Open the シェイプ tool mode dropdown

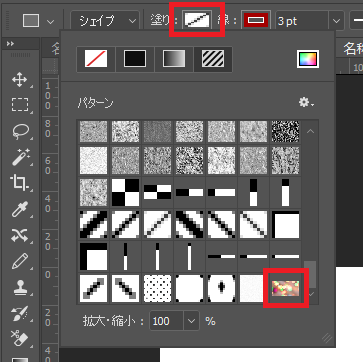click(x=105, y=21)
